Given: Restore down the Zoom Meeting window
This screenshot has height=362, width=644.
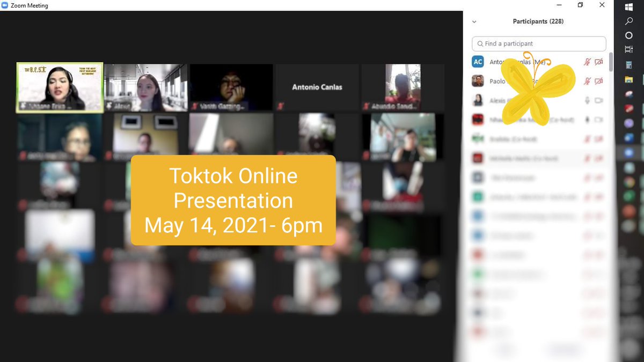Looking at the screenshot, I should tap(580, 5).
